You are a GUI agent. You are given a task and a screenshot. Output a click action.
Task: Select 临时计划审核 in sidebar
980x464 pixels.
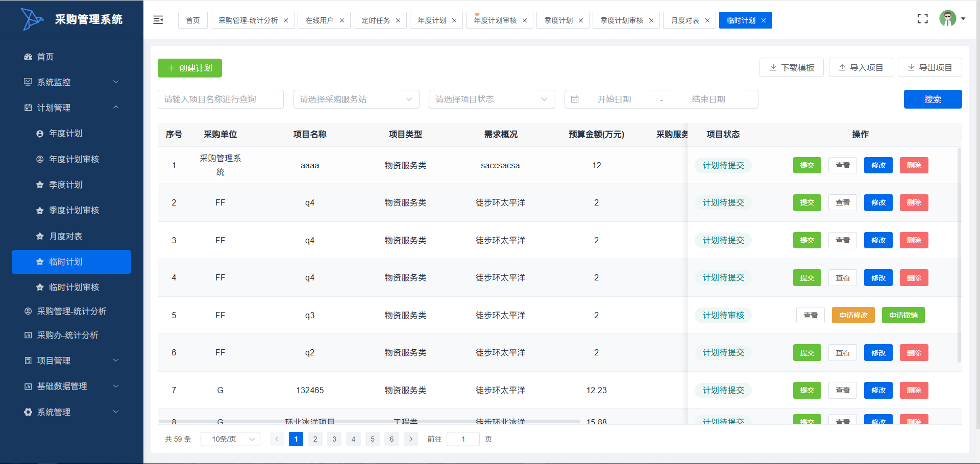click(x=71, y=287)
